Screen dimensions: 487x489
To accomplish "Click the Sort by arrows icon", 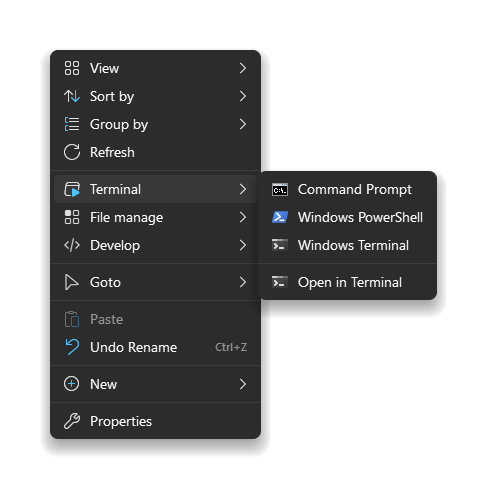I will tap(72, 96).
